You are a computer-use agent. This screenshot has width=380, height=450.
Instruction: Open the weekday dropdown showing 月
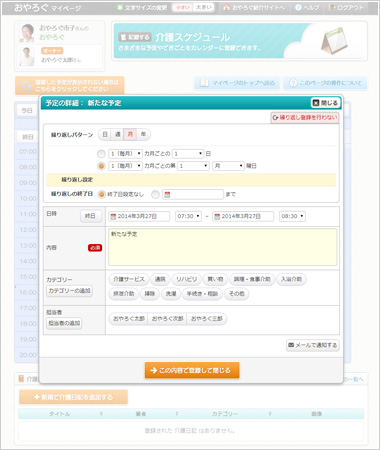coord(228,166)
